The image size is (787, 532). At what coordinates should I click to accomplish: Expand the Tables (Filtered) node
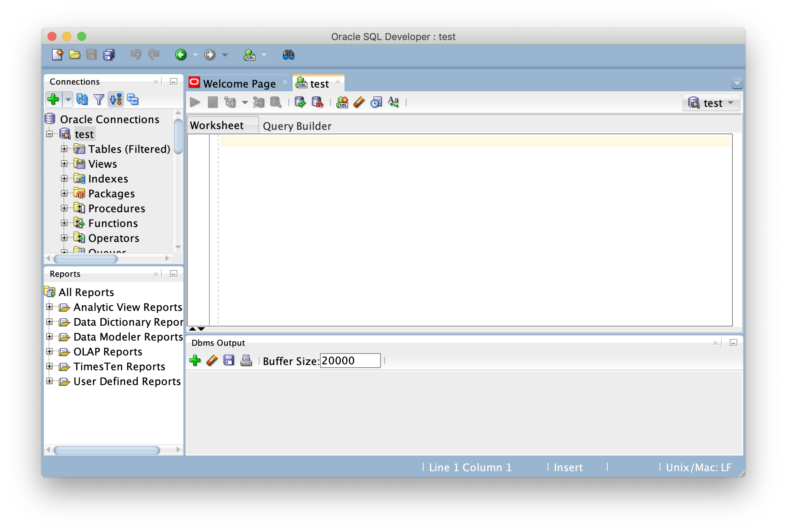[64, 149]
